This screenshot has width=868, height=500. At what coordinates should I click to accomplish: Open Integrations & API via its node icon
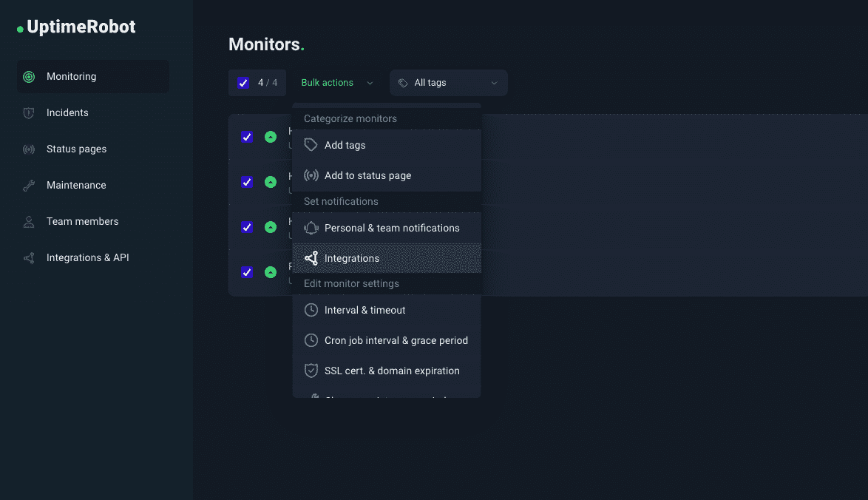(28, 257)
